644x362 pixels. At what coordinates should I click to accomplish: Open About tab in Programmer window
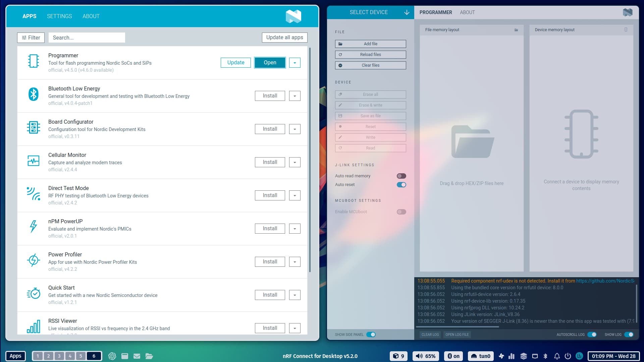(467, 12)
